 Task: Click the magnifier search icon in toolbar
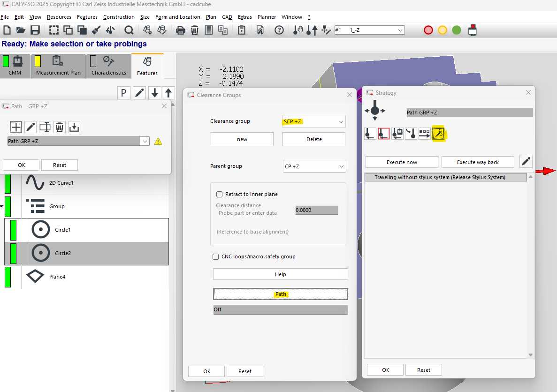[129, 30]
